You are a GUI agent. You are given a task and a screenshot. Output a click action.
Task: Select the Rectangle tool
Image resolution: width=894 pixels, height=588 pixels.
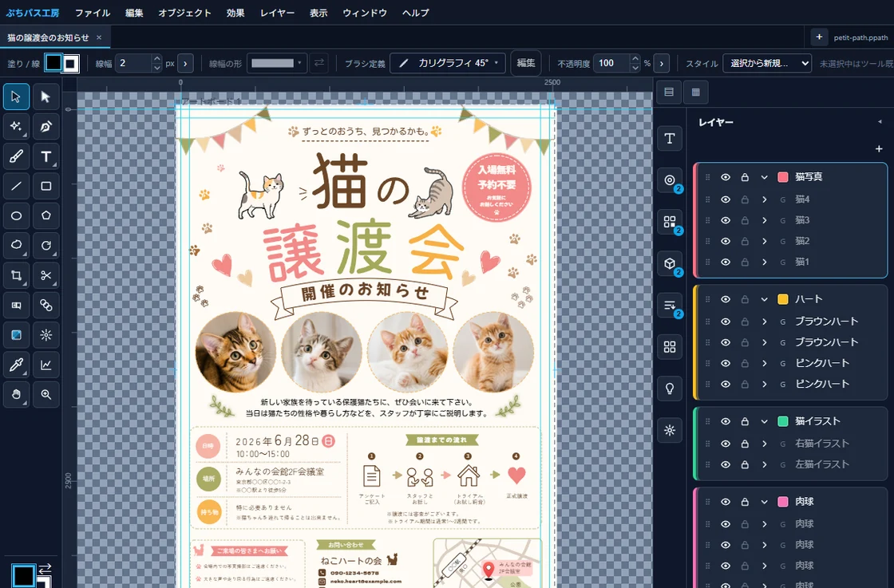[x=45, y=186]
